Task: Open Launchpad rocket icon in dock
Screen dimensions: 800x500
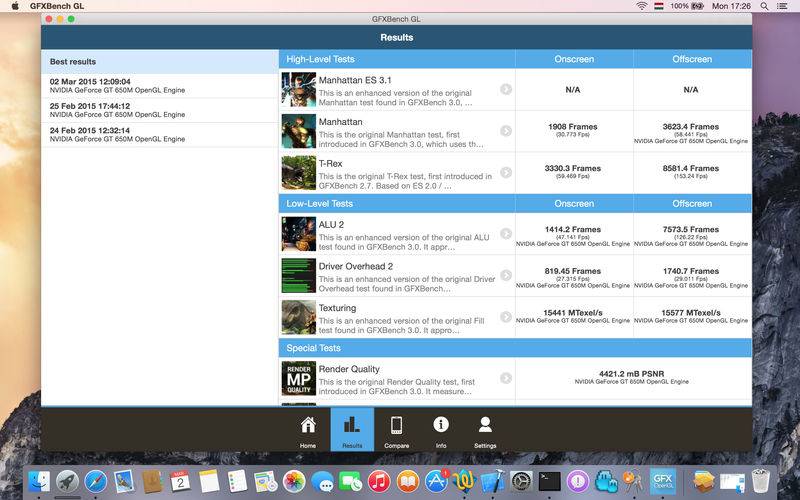Action: (x=67, y=481)
